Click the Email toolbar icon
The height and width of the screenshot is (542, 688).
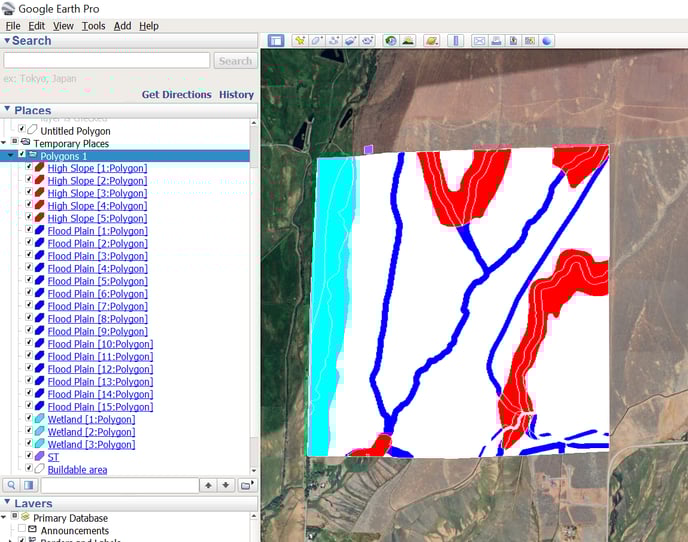pyautogui.click(x=479, y=41)
